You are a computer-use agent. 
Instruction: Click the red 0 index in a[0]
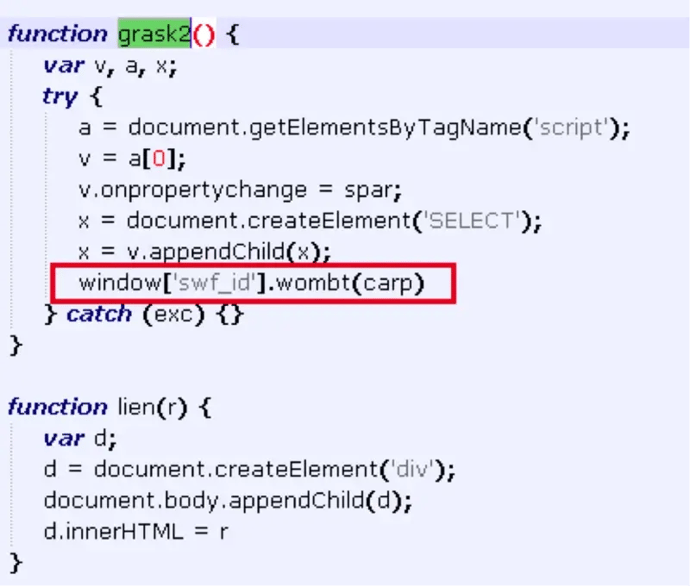tap(158, 159)
